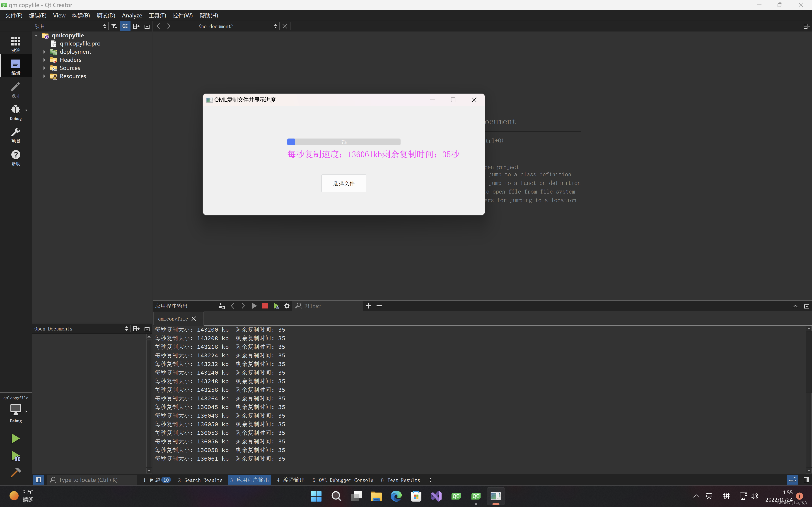This screenshot has height=507, width=812.
Task: Switch to the 编译输出 output tab
Action: tap(291, 480)
